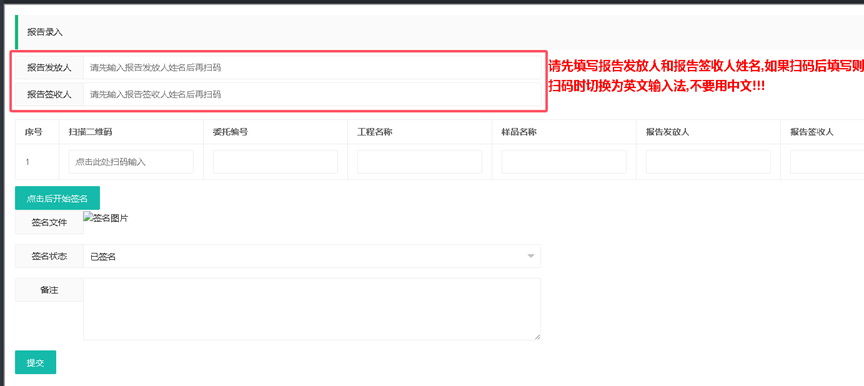864x386 pixels.
Task: Click the 委托编号 field in row 1
Action: pos(276,162)
